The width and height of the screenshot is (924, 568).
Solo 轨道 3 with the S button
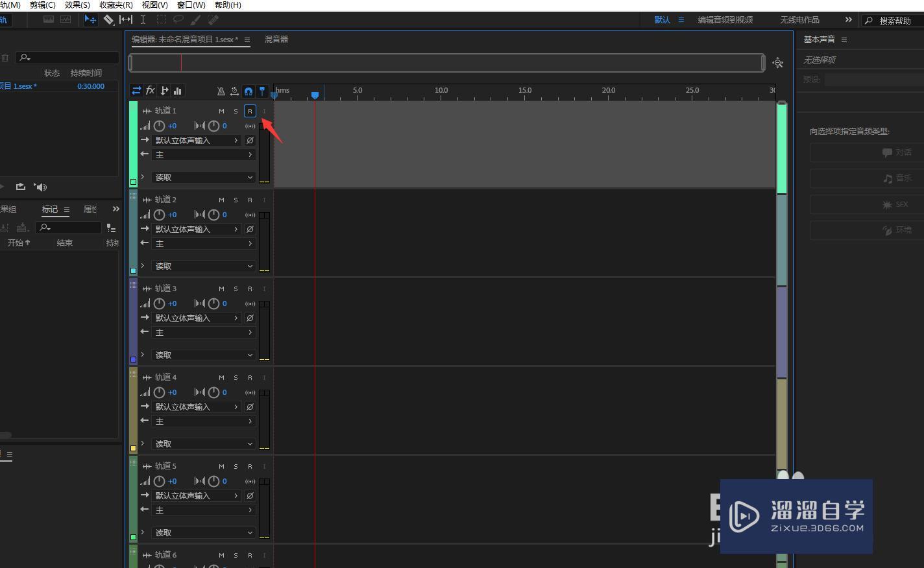[x=236, y=289]
